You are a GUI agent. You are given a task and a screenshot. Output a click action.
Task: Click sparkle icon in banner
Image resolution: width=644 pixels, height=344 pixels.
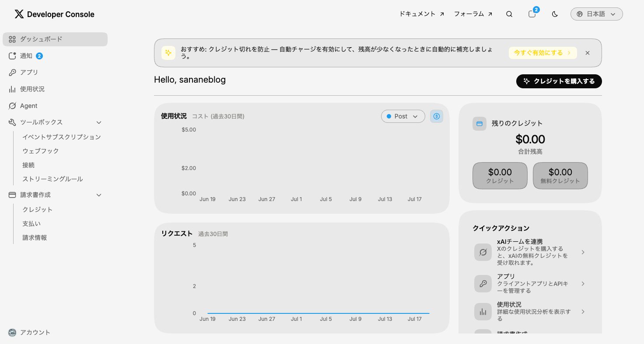[x=168, y=53]
